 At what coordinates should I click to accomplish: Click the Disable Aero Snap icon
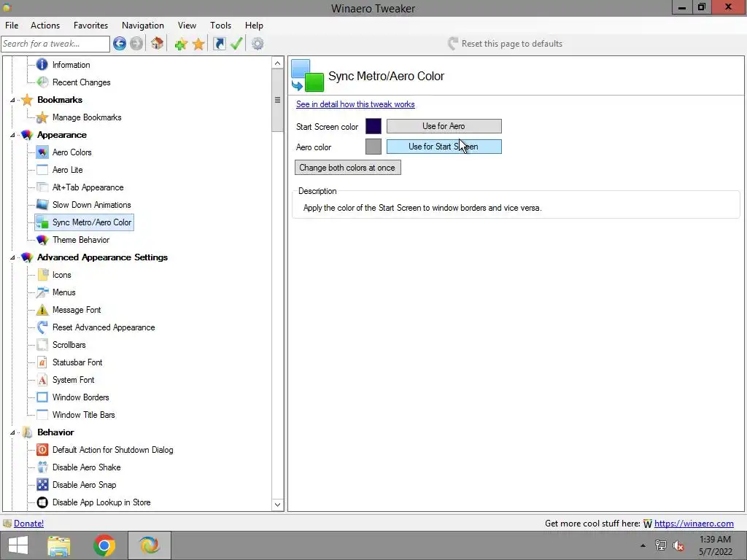[x=42, y=485]
